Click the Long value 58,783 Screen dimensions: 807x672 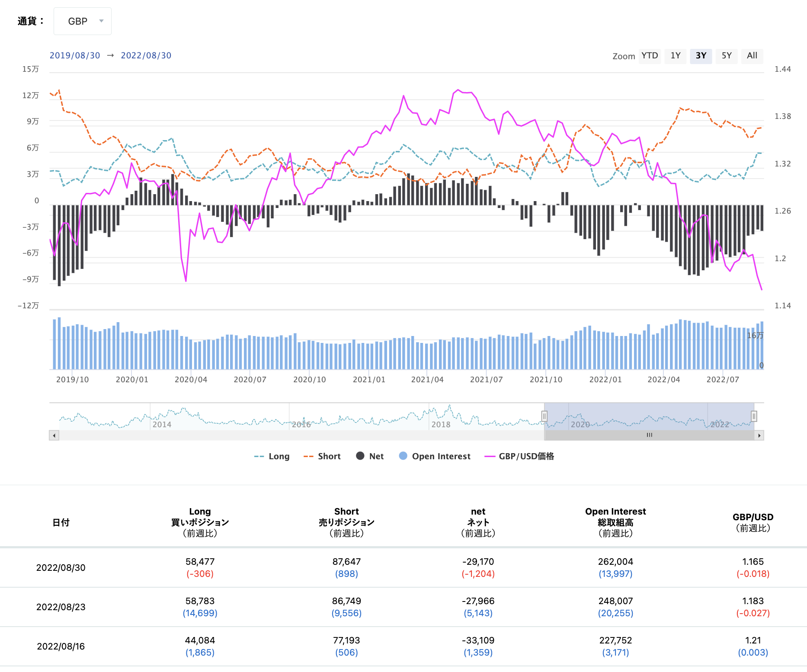pyautogui.click(x=200, y=601)
